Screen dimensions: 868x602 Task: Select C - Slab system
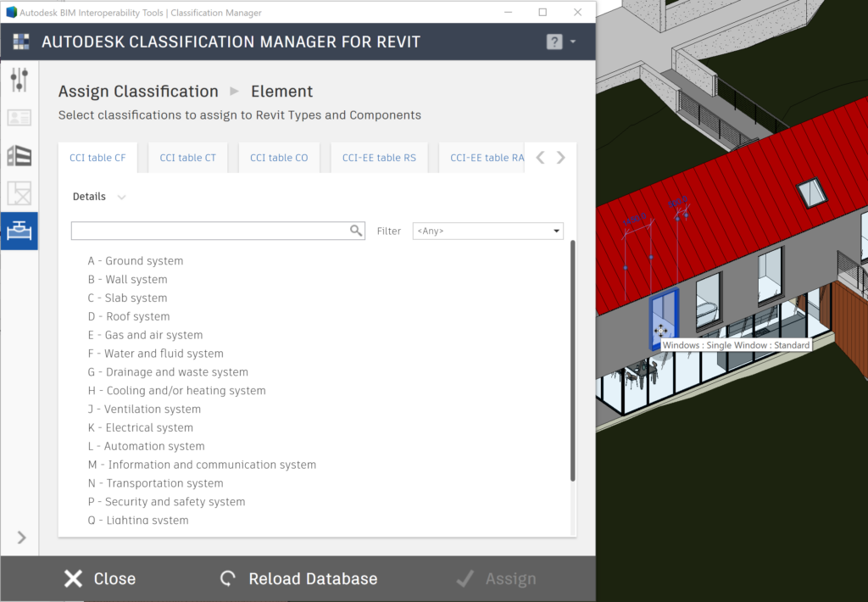127,298
